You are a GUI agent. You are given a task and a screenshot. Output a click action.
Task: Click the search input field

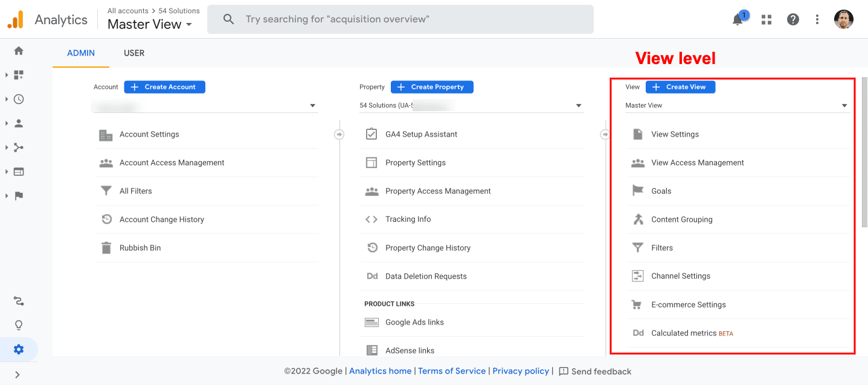point(400,19)
